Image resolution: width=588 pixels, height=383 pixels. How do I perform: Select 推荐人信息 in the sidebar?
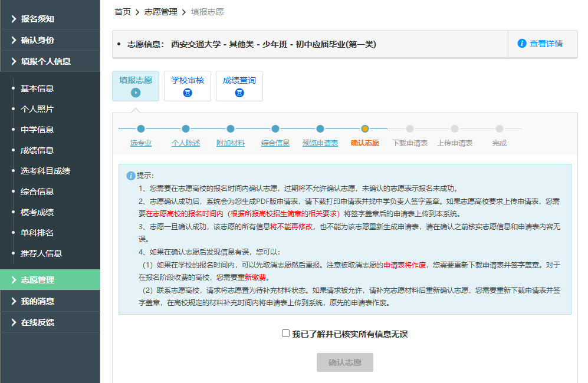pos(41,253)
